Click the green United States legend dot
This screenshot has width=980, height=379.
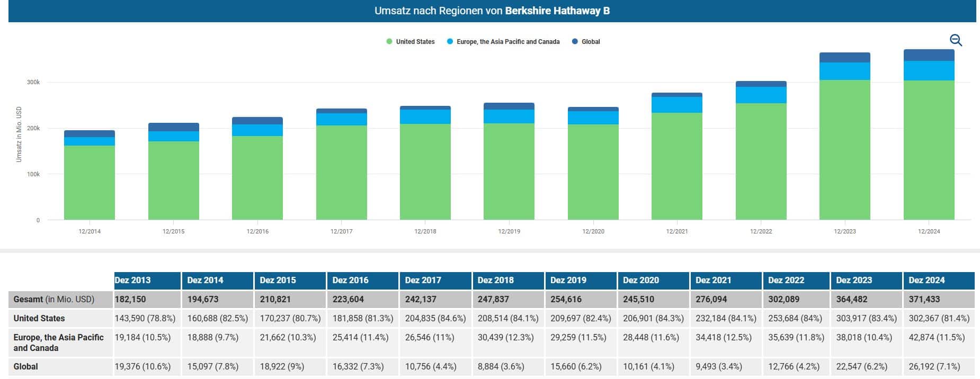point(389,42)
